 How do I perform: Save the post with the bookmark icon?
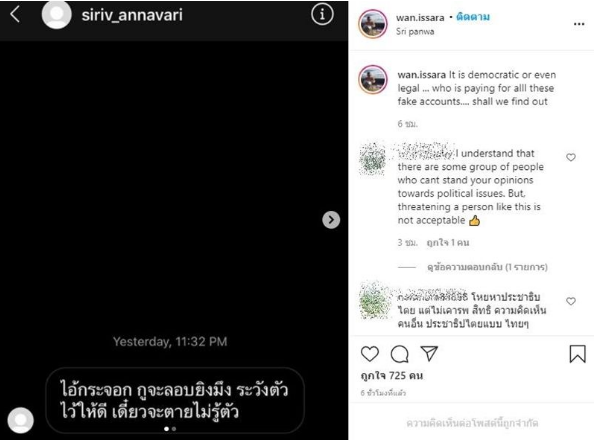(x=577, y=354)
